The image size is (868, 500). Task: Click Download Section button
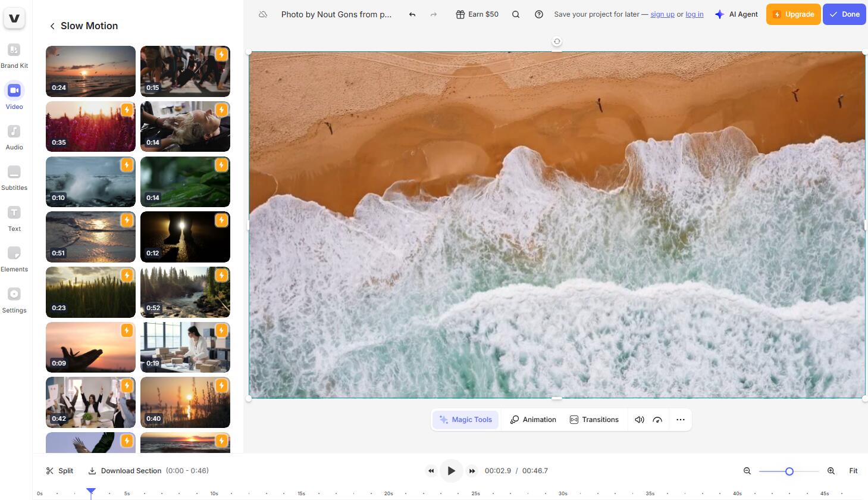[125, 471]
